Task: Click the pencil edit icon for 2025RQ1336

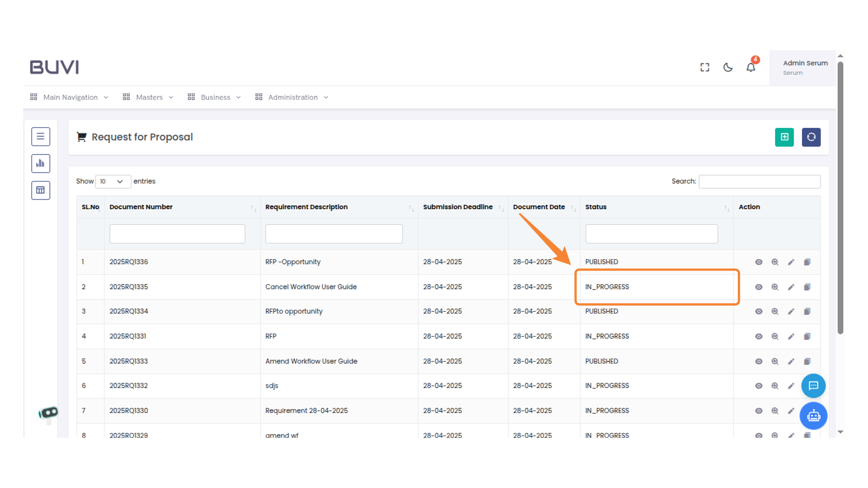Action: pyautogui.click(x=791, y=262)
